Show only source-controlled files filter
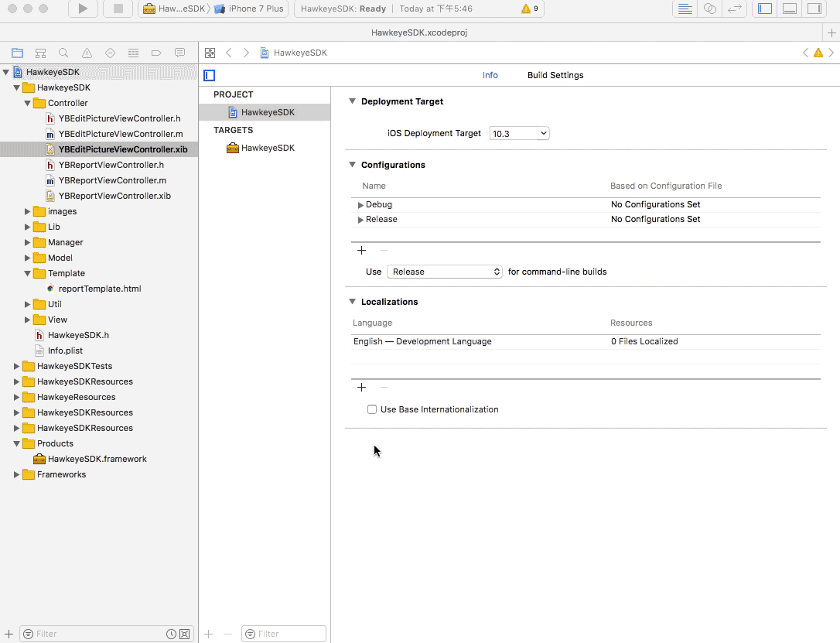Screen dimensions: 840x643 pyautogui.click(x=184, y=634)
